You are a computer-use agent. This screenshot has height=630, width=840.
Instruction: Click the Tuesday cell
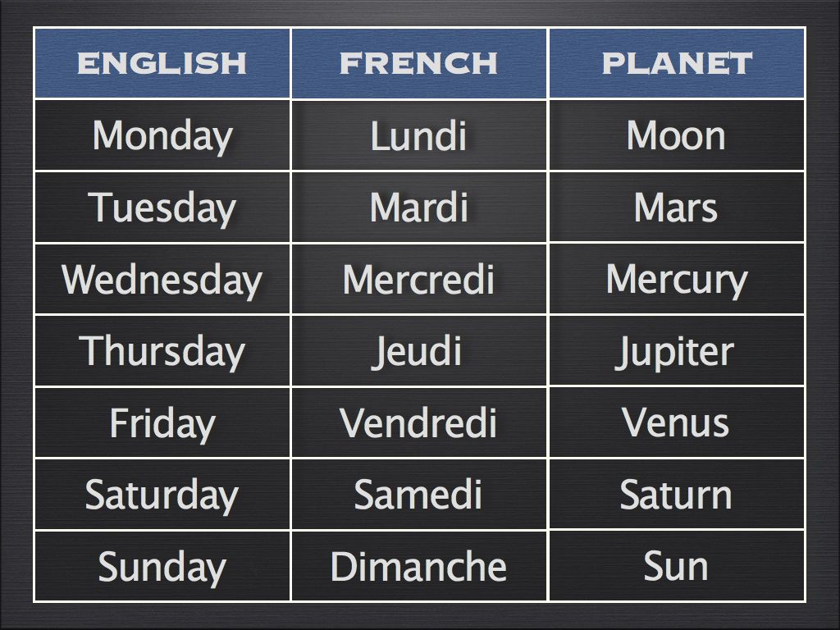pos(162,207)
